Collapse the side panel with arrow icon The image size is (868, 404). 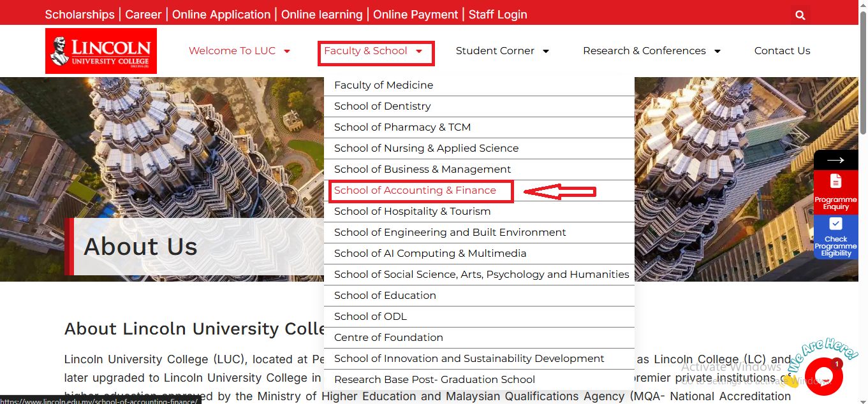[835, 160]
